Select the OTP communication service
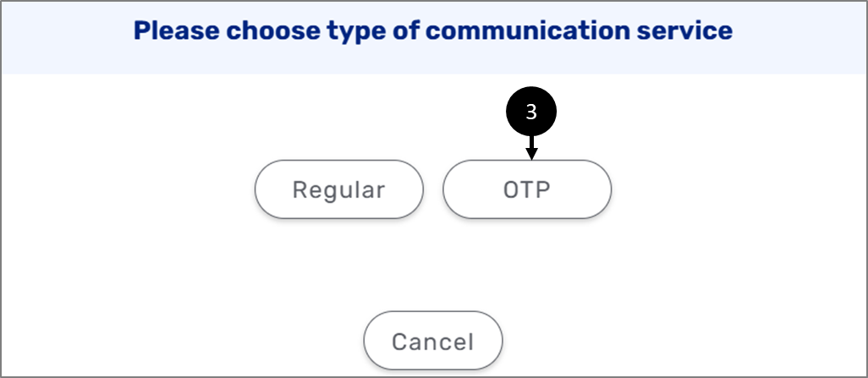This screenshot has height=378, width=868. [x=527, y=189]
